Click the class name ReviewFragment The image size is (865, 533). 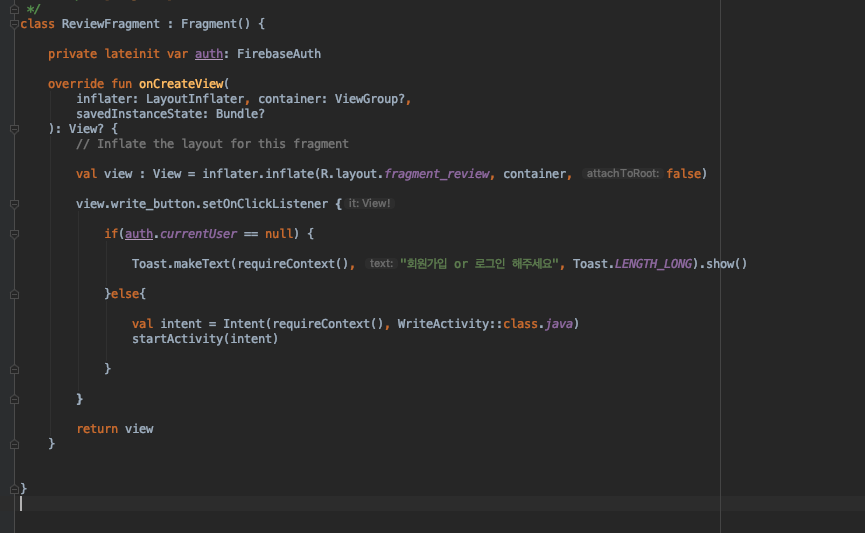click(x=110, y=24)
